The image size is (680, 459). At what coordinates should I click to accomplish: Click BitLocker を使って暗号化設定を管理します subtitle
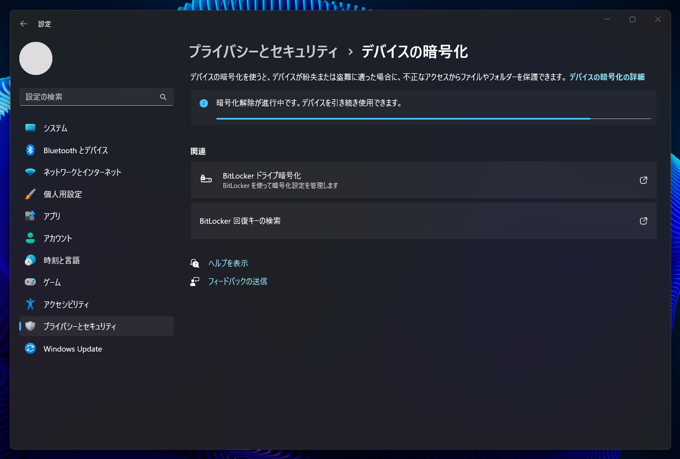(x=280, y=186)
